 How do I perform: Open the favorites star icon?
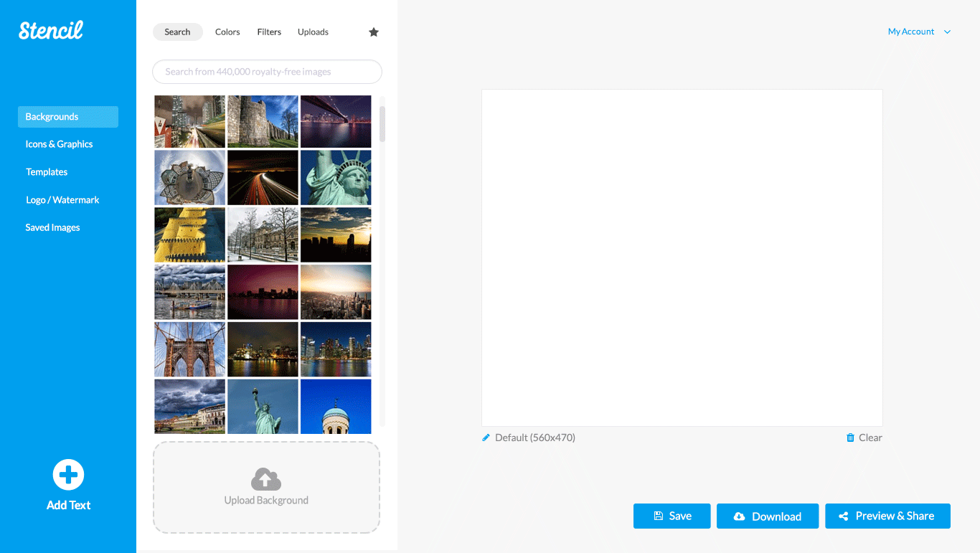374,32
